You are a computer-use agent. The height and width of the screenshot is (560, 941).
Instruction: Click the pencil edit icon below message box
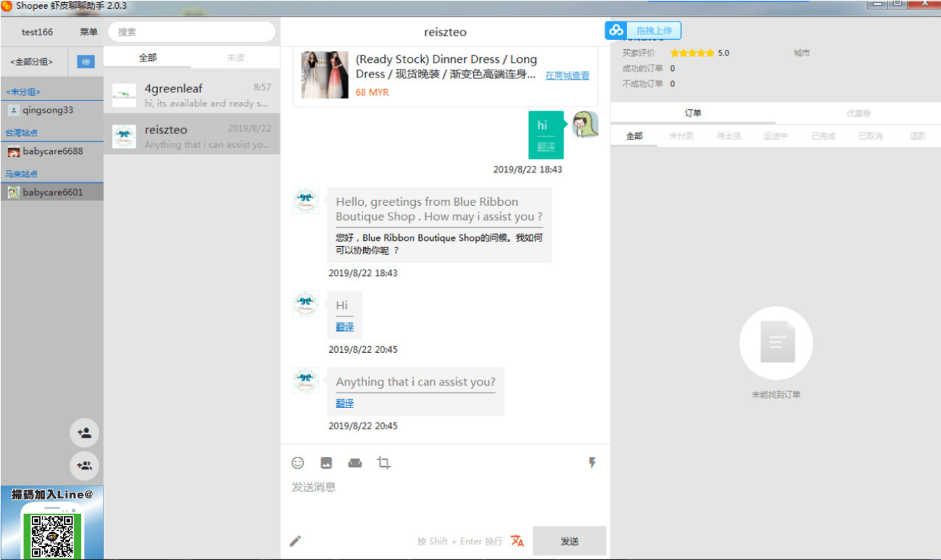coord(295,540)
